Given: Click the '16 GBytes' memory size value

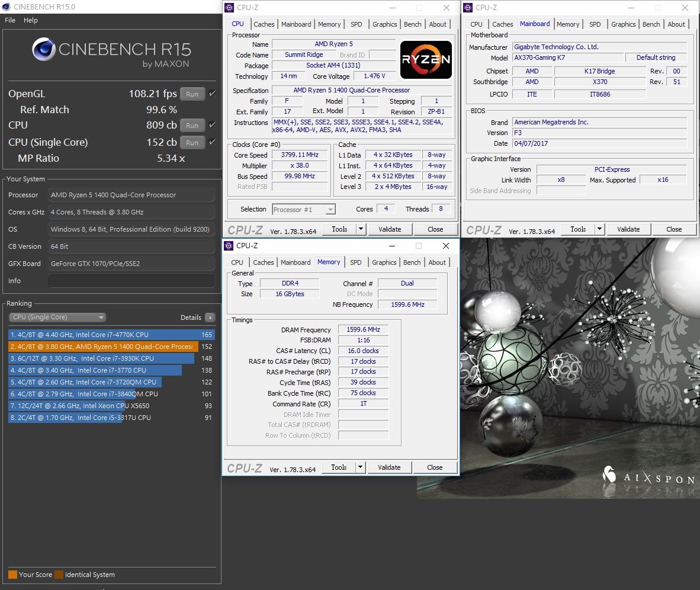Looking at the screenshot, I should pos(290,294).
